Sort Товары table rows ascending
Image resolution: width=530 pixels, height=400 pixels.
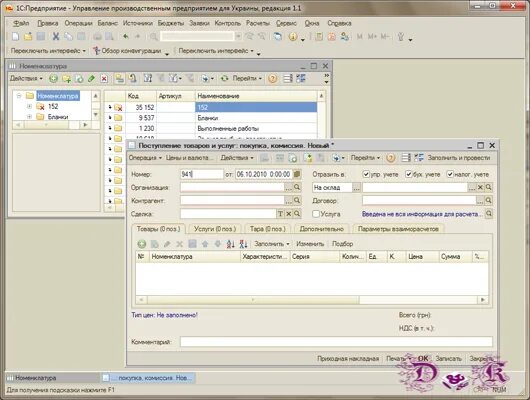click(231, 244)
